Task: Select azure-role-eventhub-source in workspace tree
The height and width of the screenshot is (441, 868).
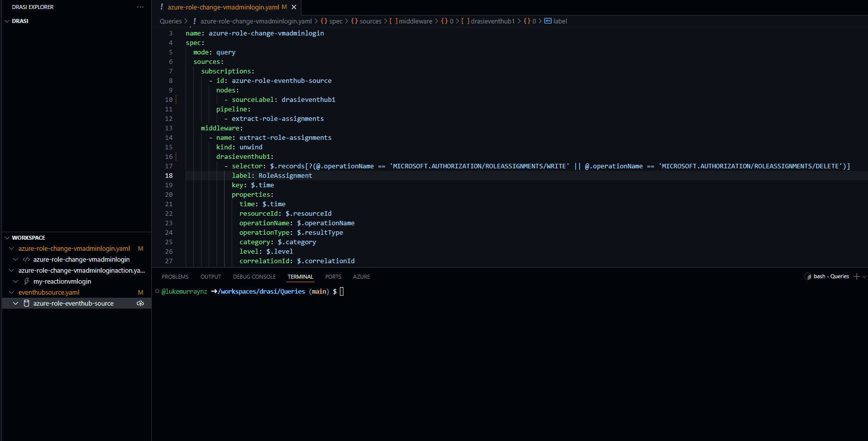Action: tap(73, 303)
